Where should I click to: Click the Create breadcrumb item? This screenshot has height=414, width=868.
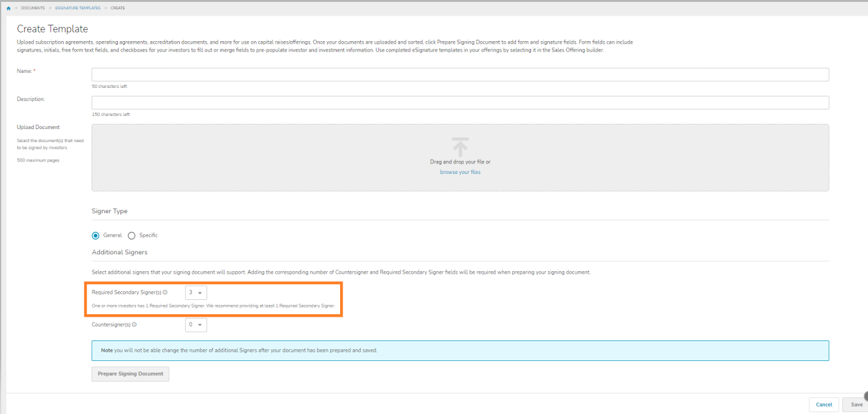(118, 8)
